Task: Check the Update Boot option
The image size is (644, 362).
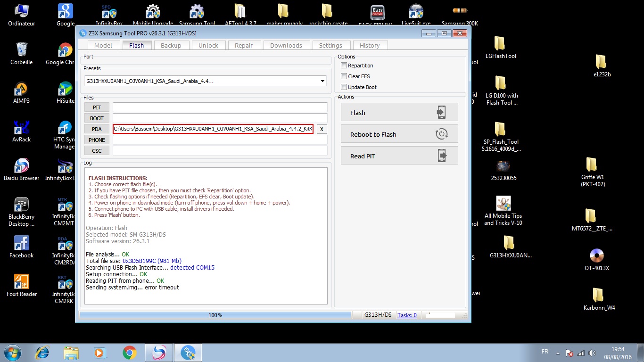Action: click(x=344, y=87)
